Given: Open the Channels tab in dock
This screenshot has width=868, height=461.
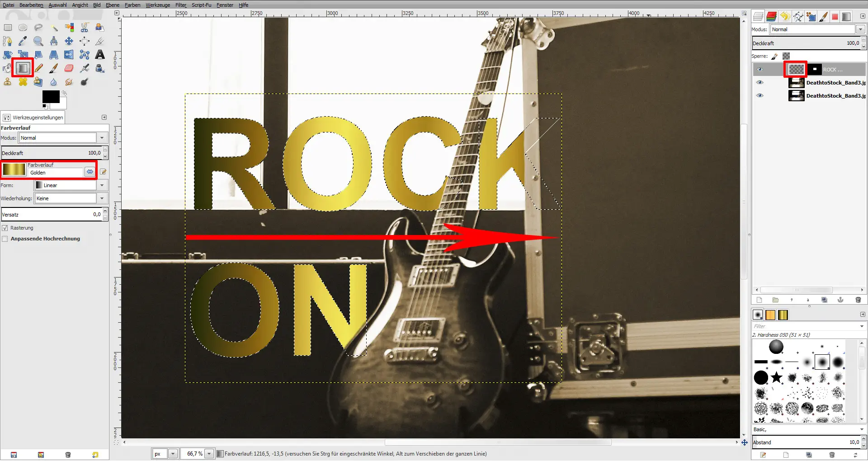Looking at the screenshot, I should coord(772,17).
